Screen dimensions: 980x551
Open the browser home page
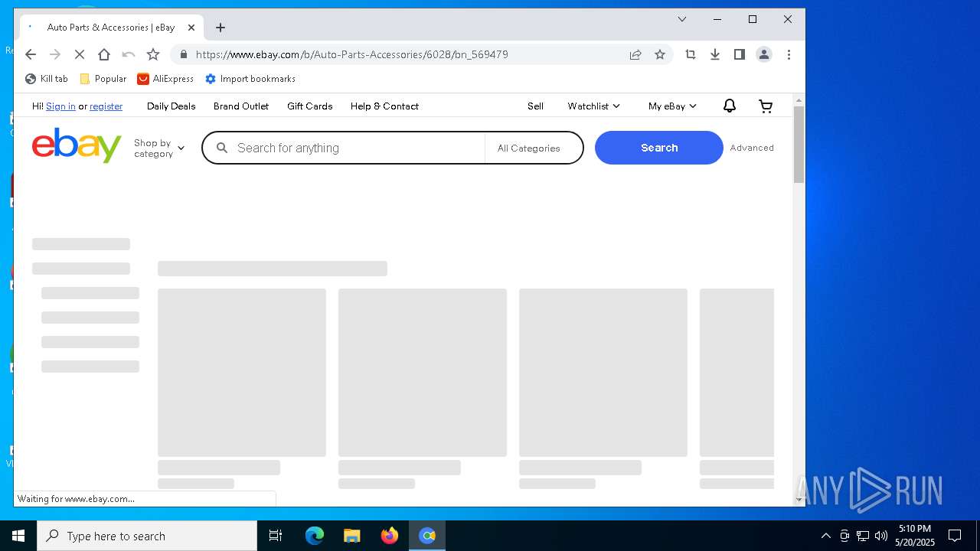pos(104,54)
